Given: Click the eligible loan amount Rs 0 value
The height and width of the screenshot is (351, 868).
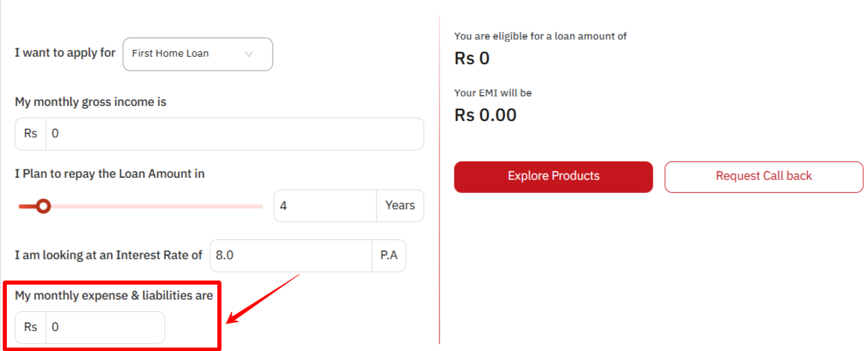Looking at the screenshot, I should point(472,59).
